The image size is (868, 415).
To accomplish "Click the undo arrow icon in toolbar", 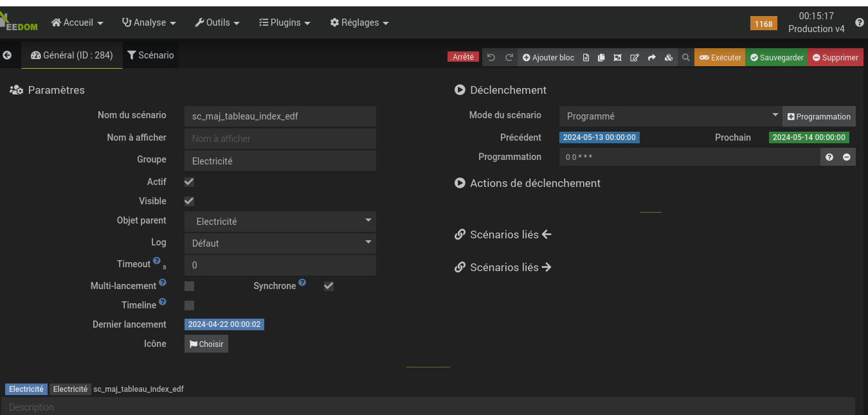I will click(x=491, y=58).
